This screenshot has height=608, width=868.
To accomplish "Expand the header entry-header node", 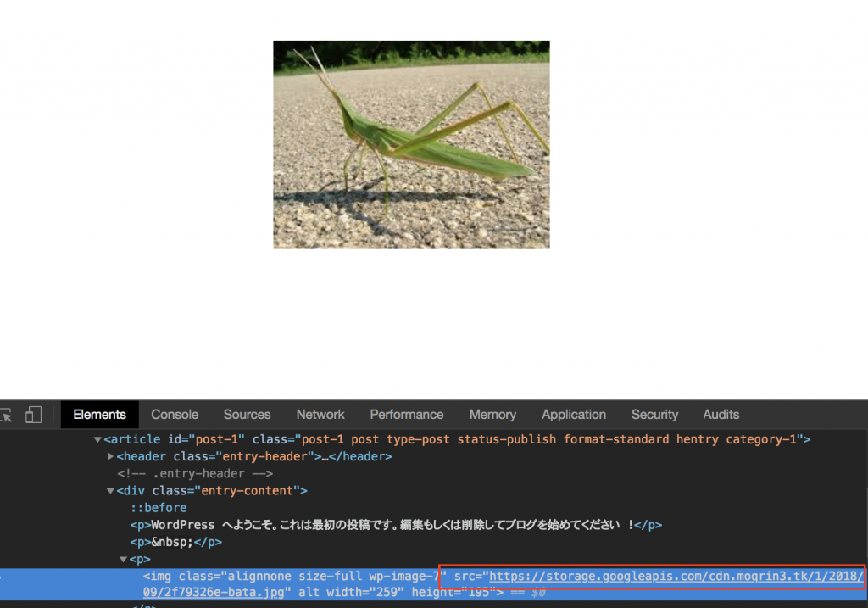I will (x=110, y=456).
